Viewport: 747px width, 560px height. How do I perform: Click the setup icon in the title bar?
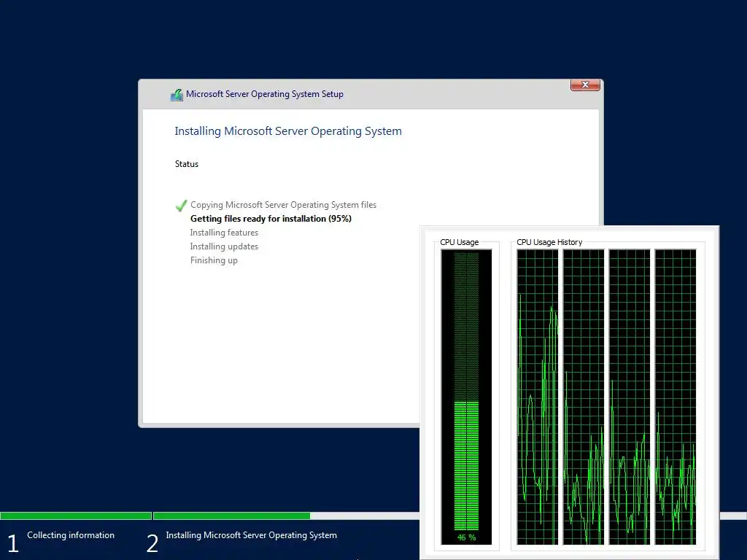point(177,95)
